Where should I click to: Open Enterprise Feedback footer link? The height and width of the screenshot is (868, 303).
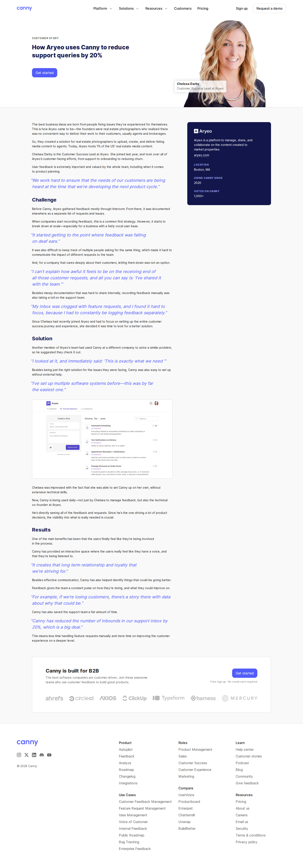pyautogui.click(x=135, y=849)
